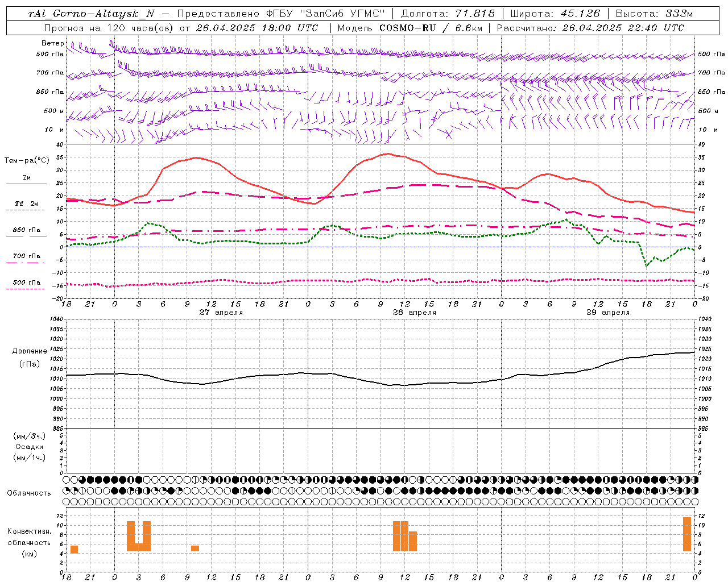Click the 27 апреля date label

point(221,312)
